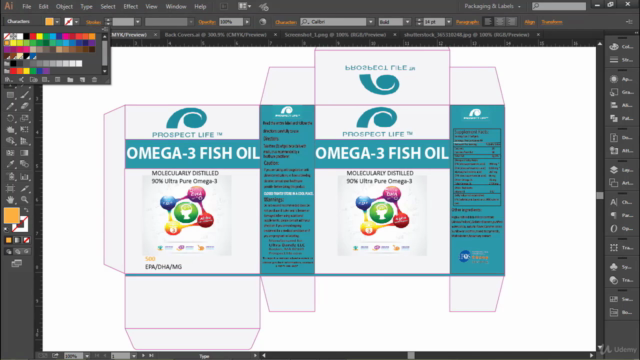Viewport: 640px width, 360px height.
Task: Align paragraph text right
Action: pyautogui.click(x=511, y=22)
